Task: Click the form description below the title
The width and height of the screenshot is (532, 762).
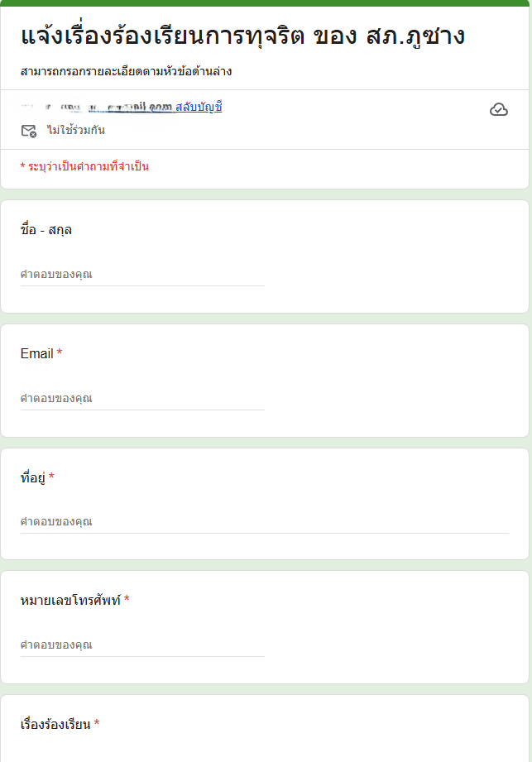Action: click(x=126, y=72)
